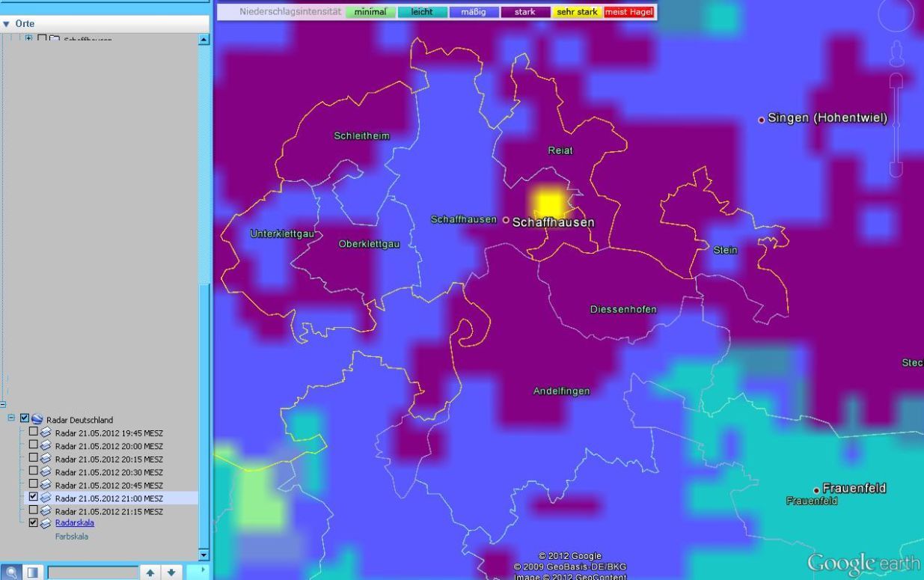
Task: Open the Radarskala link
Action: 75,523
